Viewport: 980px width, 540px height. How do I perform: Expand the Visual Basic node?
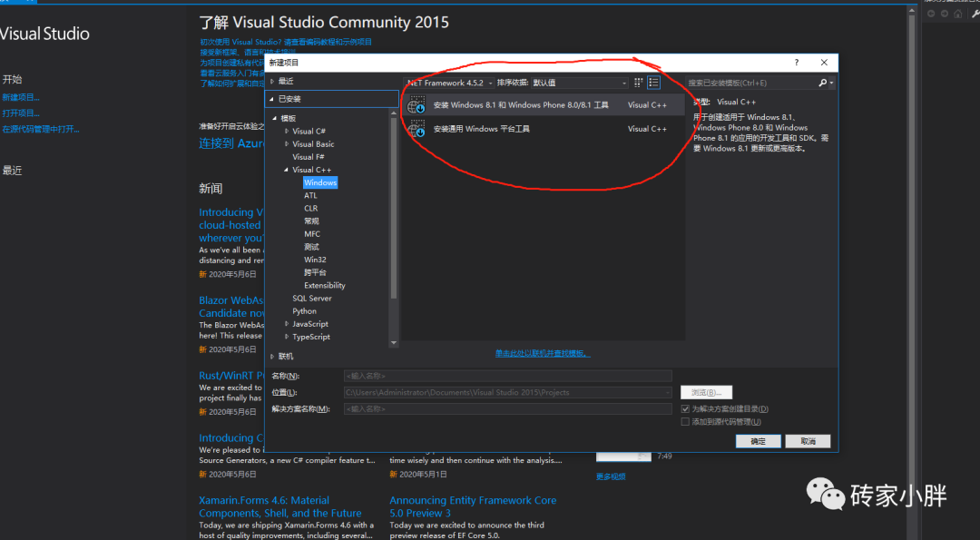pyautogui.click(x=287, y=143)
